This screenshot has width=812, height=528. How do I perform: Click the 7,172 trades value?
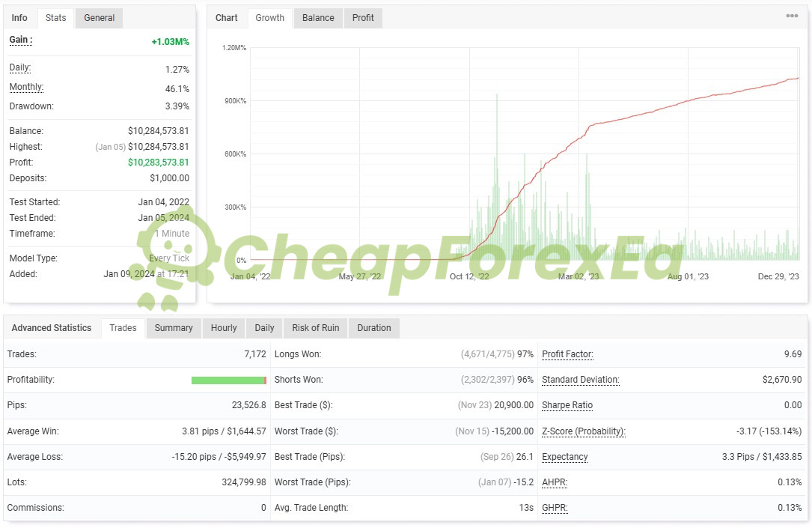255,354
